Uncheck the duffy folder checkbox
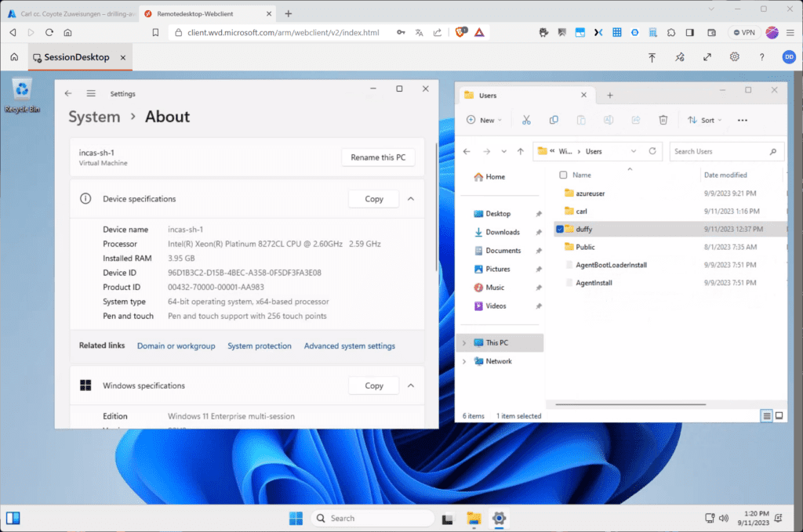The width and height of the screenshot is (803, 532). (x=560, y=229)
